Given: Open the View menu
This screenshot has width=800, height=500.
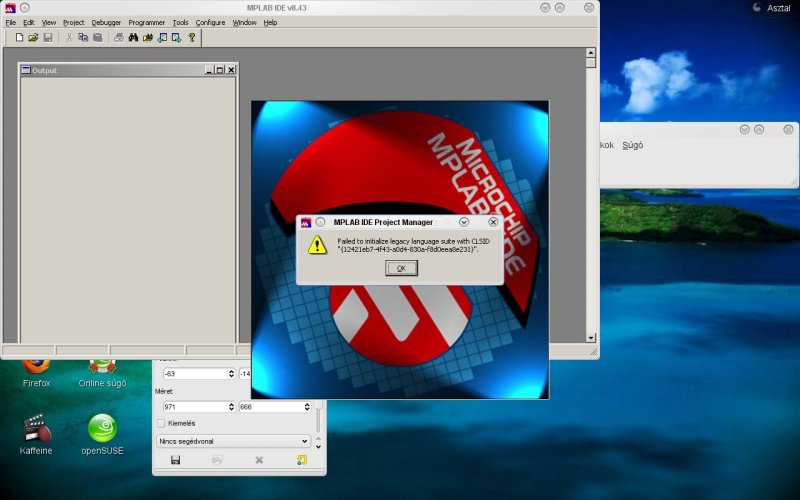Looking at the screenshot, I should pyautogui.click(x=49, y=22).
